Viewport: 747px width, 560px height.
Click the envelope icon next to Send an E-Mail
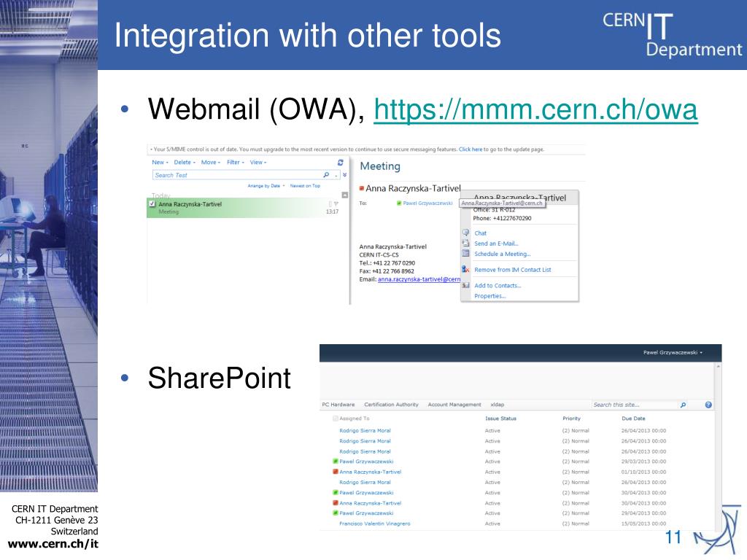[465, 243]
